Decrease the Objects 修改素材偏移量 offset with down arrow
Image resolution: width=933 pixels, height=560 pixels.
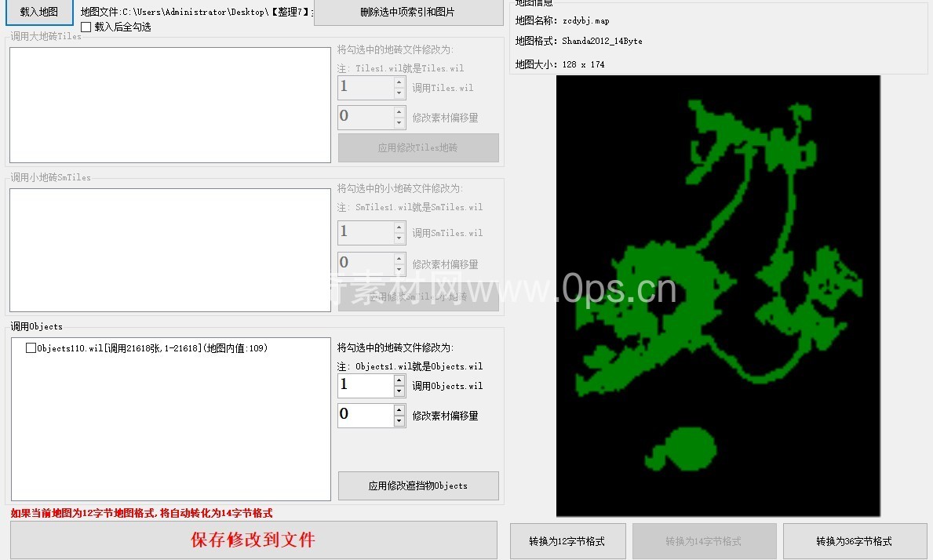399,421
